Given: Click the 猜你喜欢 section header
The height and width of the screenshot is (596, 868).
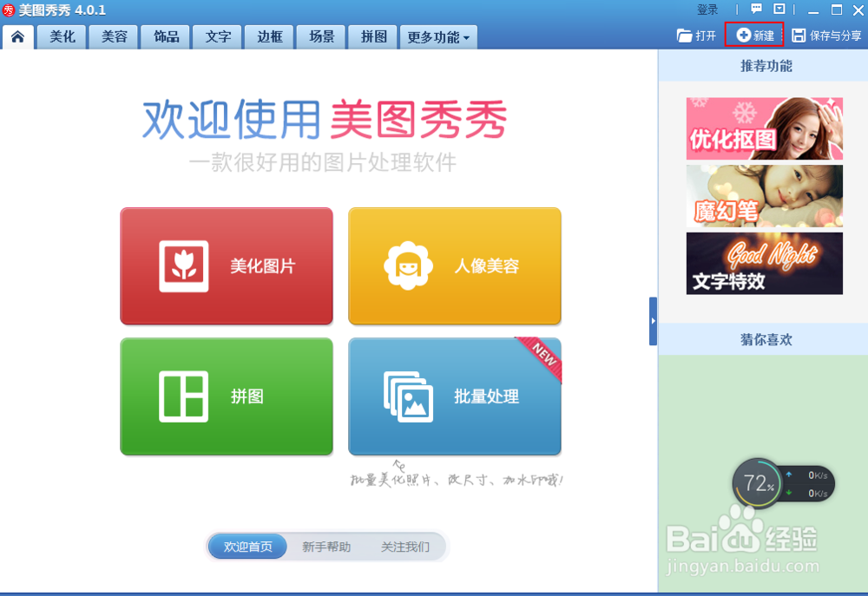Looking at the screenshot, I should point(766,339).
